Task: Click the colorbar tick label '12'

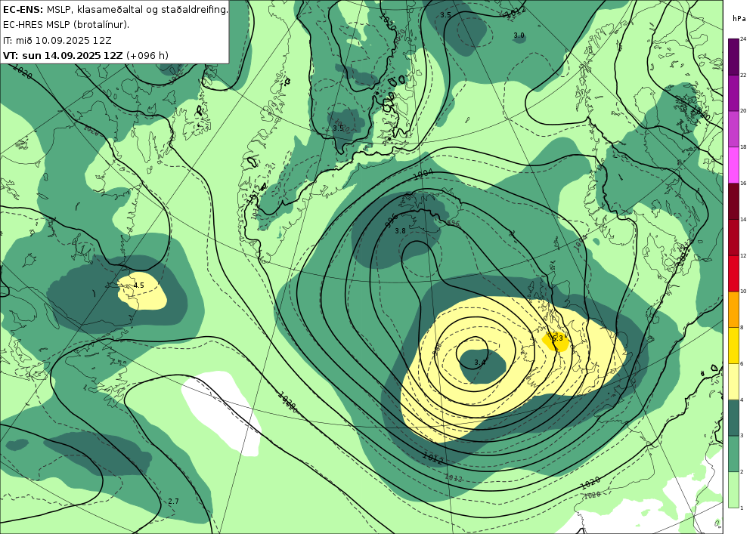Action: click(743, 255)
